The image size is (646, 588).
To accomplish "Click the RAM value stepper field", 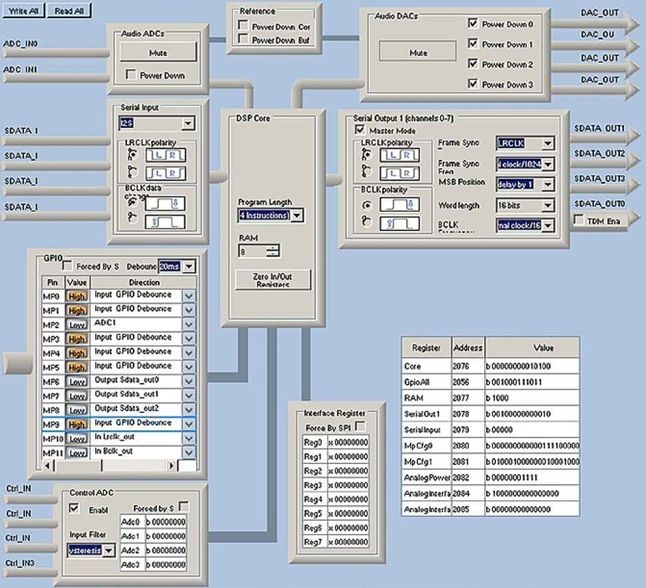I will (258, 252).
